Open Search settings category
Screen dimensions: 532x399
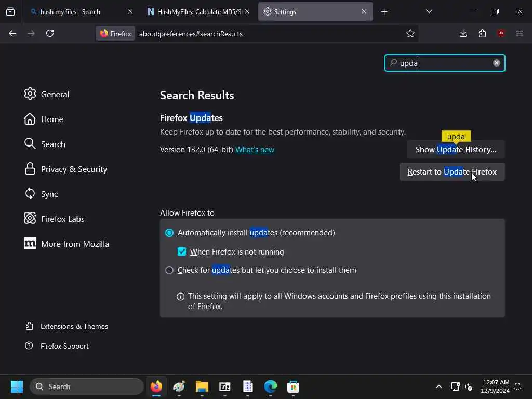[45, 144]
